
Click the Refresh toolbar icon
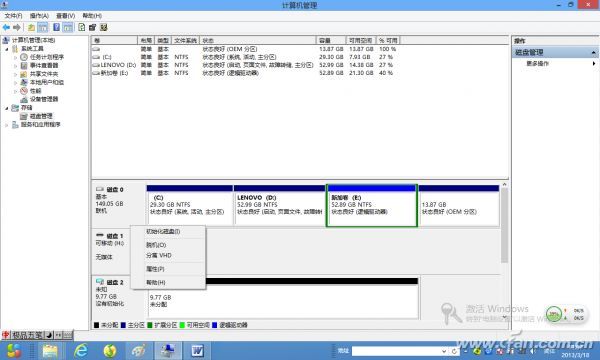click(82, 27)
